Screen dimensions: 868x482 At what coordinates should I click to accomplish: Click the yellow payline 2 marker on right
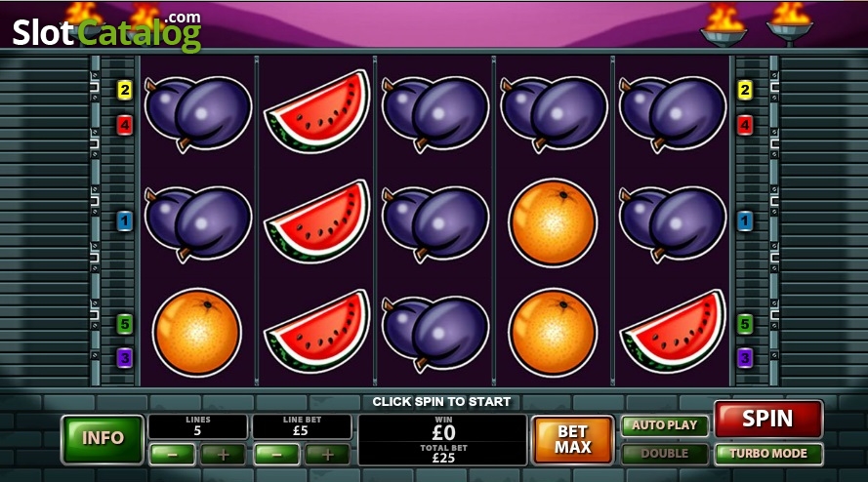(745, 90)
